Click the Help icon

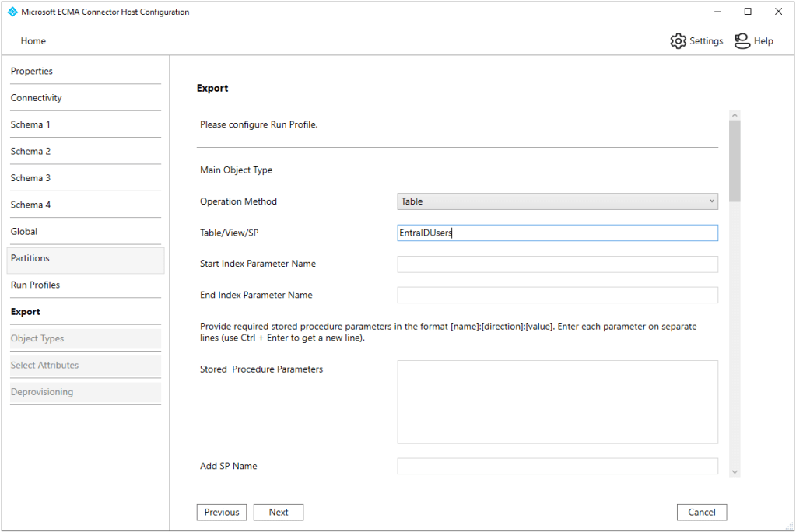(x=742, y=41)
